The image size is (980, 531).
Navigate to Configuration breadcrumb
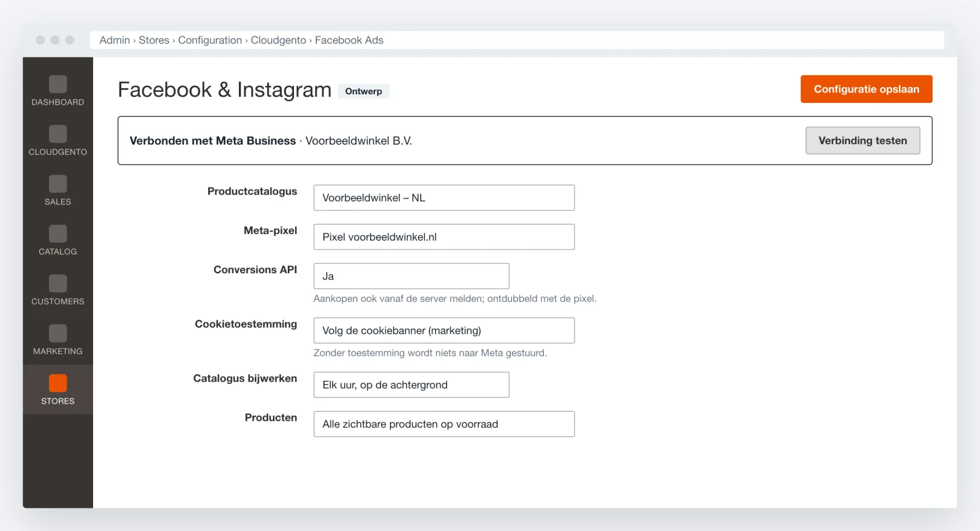[x=210, y=40]
